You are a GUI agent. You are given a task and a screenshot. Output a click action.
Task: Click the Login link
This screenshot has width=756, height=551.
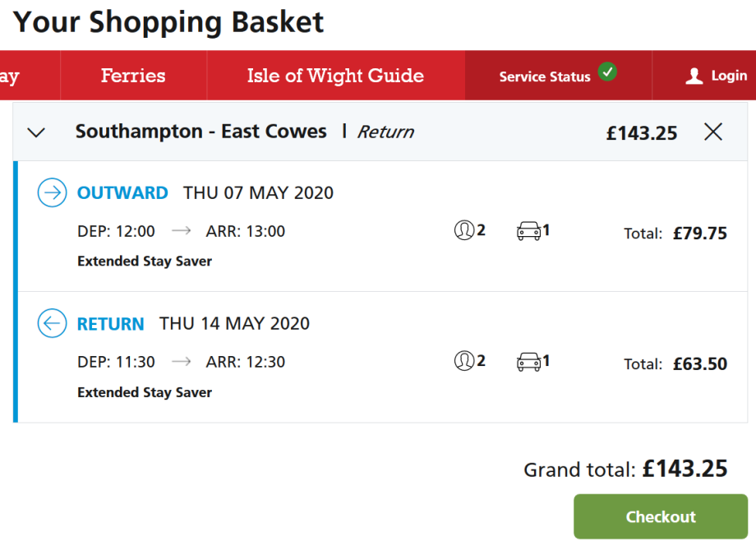[x=729, y=76]
